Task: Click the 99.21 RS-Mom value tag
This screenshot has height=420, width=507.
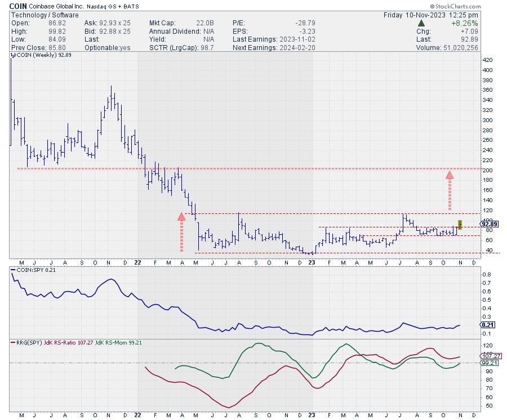Action: (488, 363)
